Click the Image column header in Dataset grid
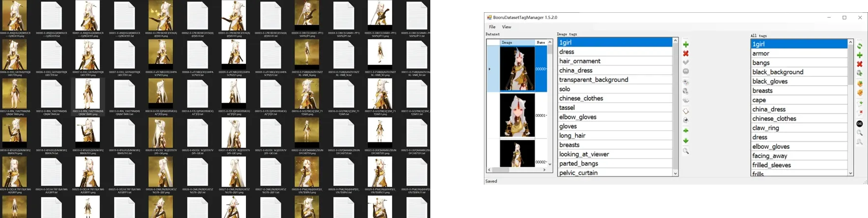The width and height of the screenshot is (868, 218). pos(517,42)
